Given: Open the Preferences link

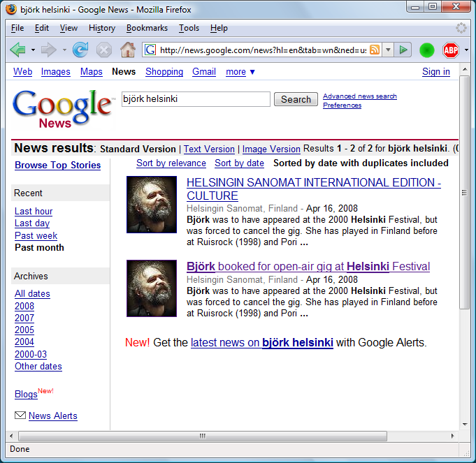Looking at the screenshot, I should coord(342,105).
